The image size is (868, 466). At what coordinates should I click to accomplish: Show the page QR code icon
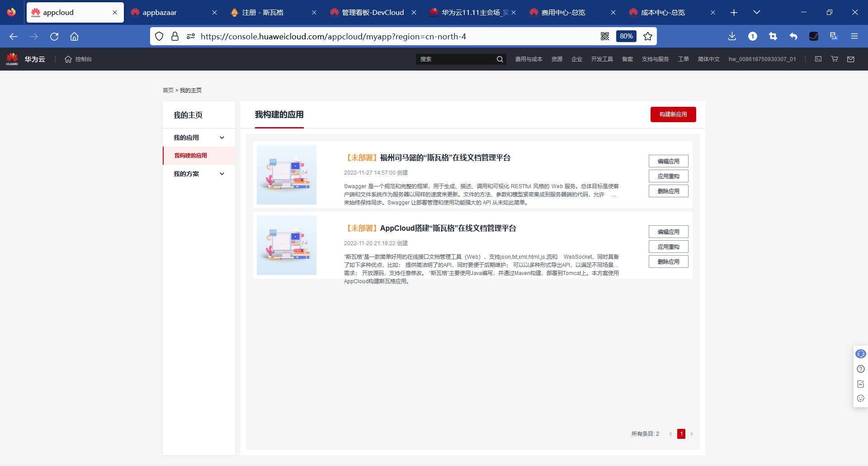[605, 37]
